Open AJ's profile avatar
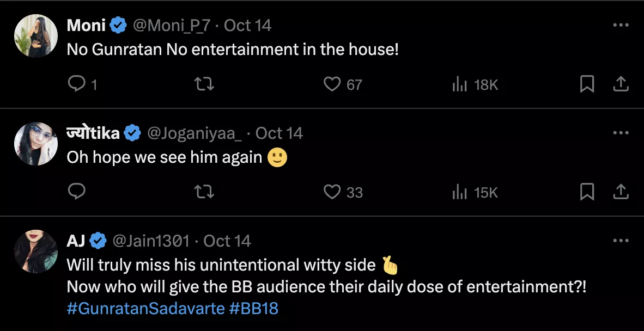The height and width of the screenshot is (331, 644). coord(36,252)
